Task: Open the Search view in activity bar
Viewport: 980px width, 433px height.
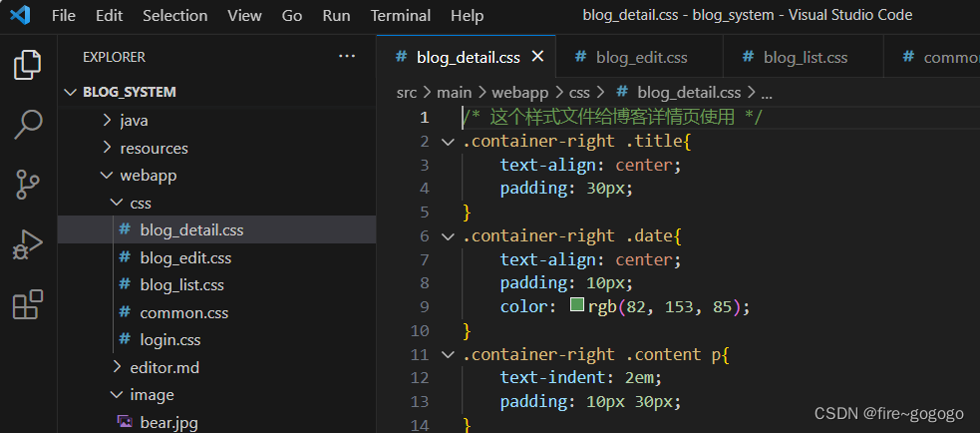Action: (x=28, y=125)
